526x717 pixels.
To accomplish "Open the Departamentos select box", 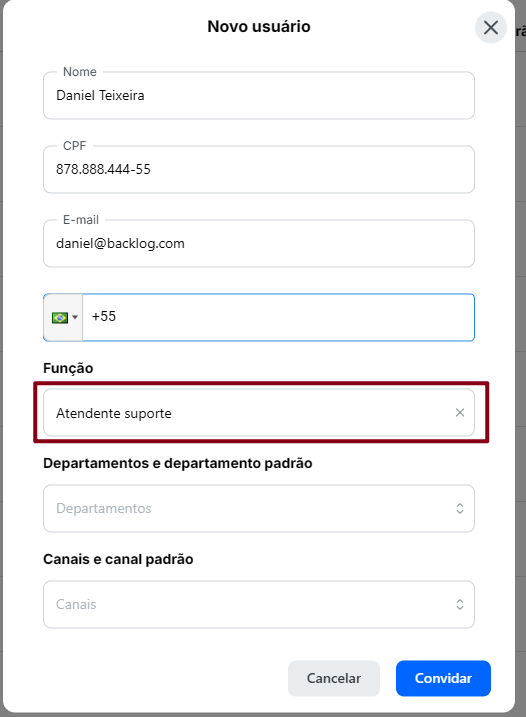I will 259,508.
